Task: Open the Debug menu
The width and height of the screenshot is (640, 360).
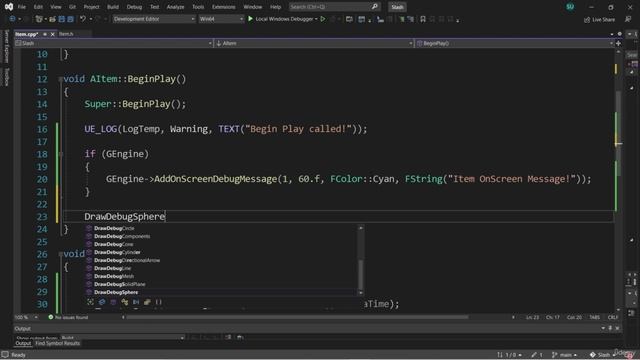Action: [x=134, y=7]
